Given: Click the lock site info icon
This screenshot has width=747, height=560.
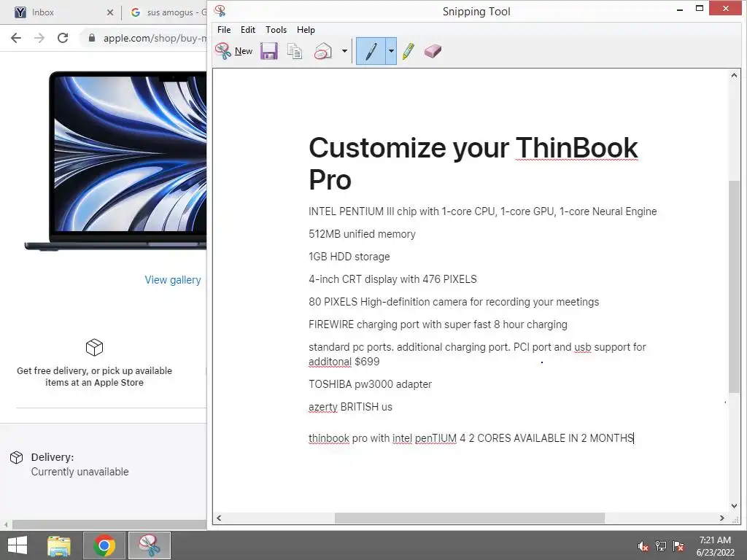Looking at the screenshot, I should click(92, 38).
